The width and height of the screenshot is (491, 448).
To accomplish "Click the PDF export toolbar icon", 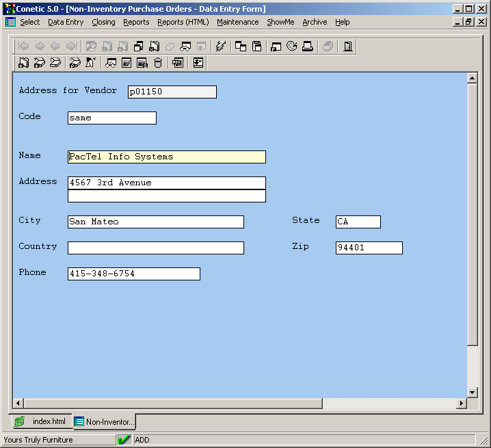I will (177, 63).
